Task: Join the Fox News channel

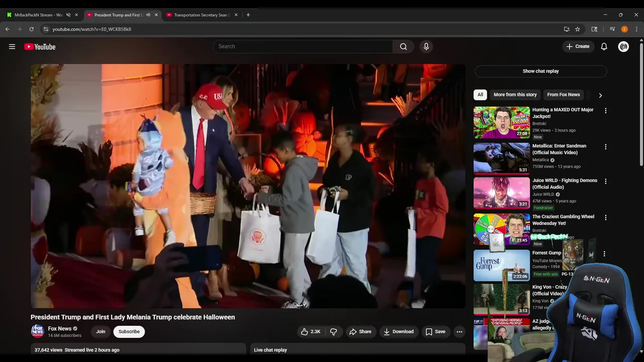Action: coord(101,332)
